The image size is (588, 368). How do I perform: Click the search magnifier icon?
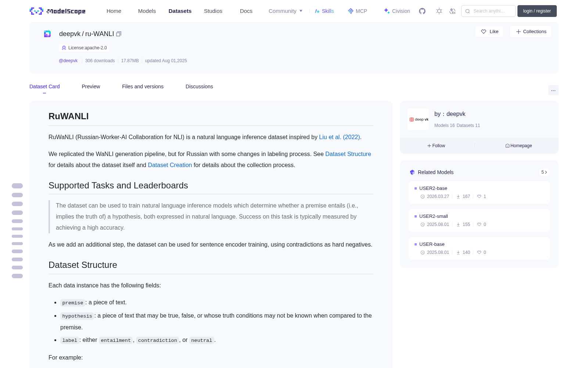(x=468, y=11)
